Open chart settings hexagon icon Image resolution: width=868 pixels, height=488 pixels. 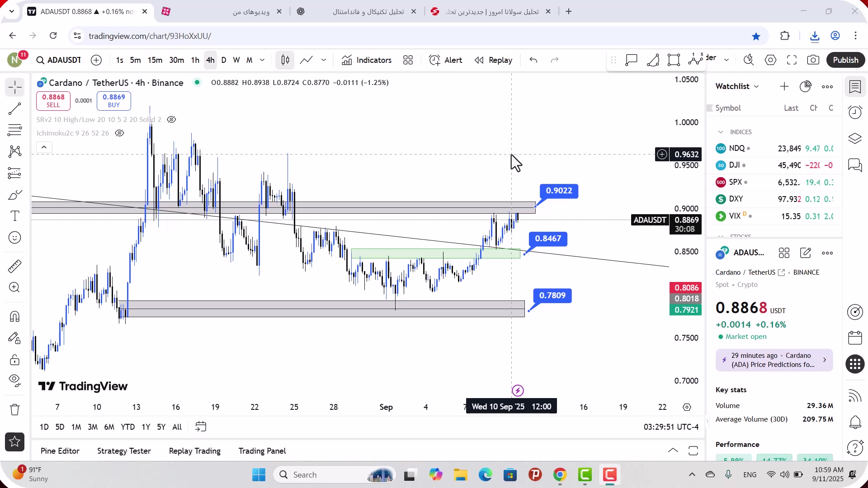[770, 60]
